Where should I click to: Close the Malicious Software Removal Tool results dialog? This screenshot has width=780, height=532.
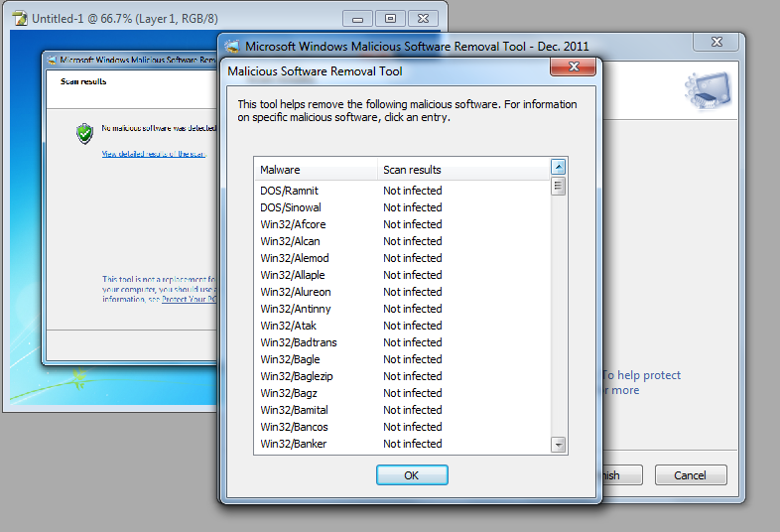pos(573,66)
